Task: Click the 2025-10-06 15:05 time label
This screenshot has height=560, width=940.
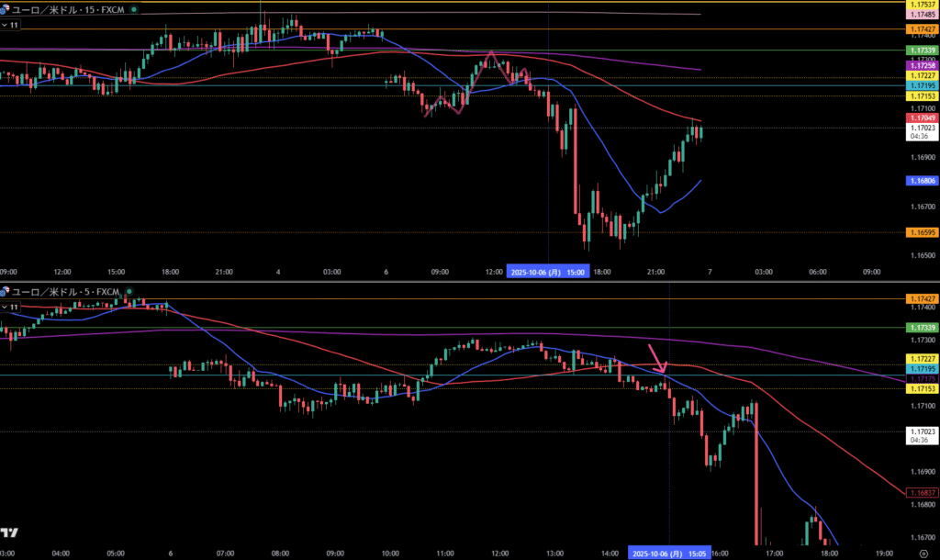Action: pos(669,554)
